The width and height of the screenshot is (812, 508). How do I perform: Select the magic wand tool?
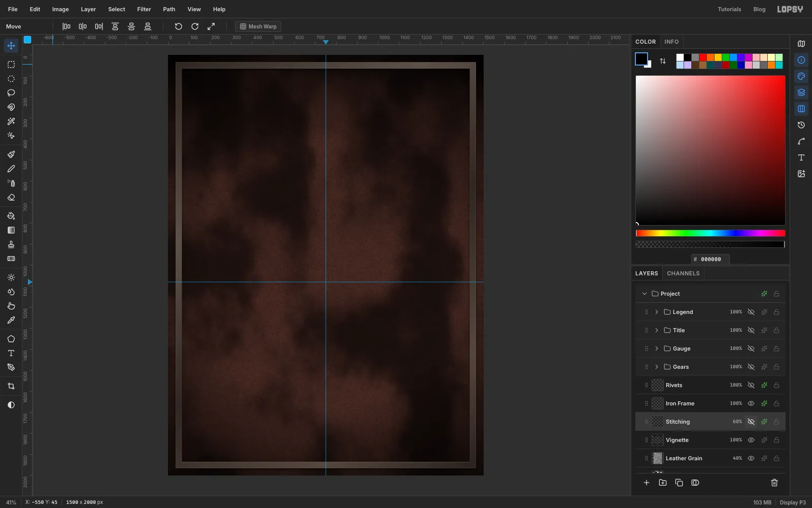click(11, 121)
